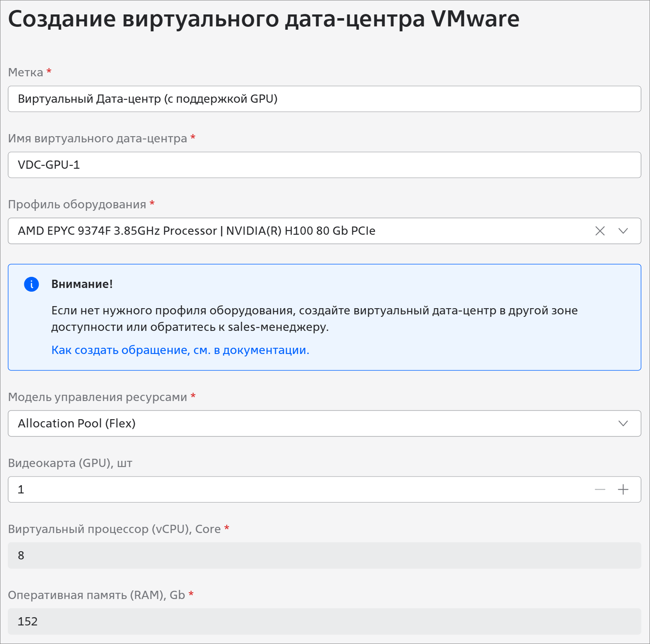Click the vCPU field showing 8
Viewport: 650px width, 644px height.
[x=324, y=556]
